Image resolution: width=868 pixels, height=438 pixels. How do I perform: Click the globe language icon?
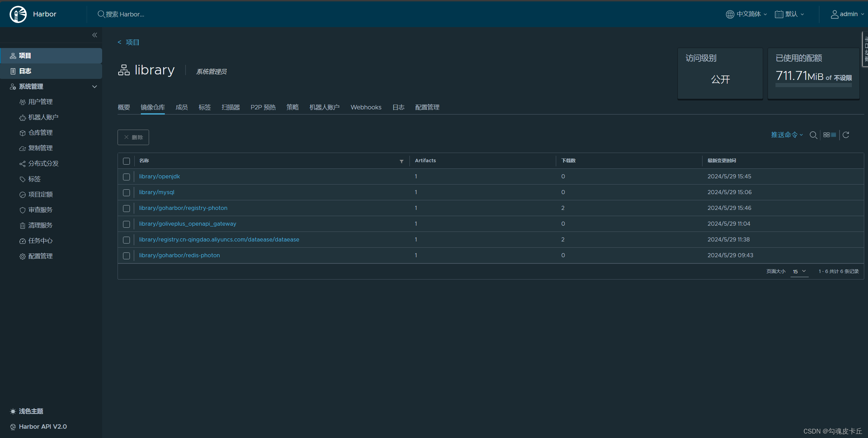pos(730,14)
